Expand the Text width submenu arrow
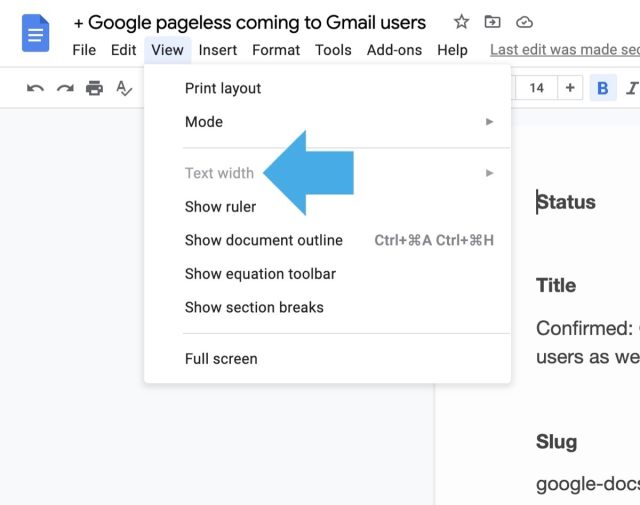 coord(489,173)
